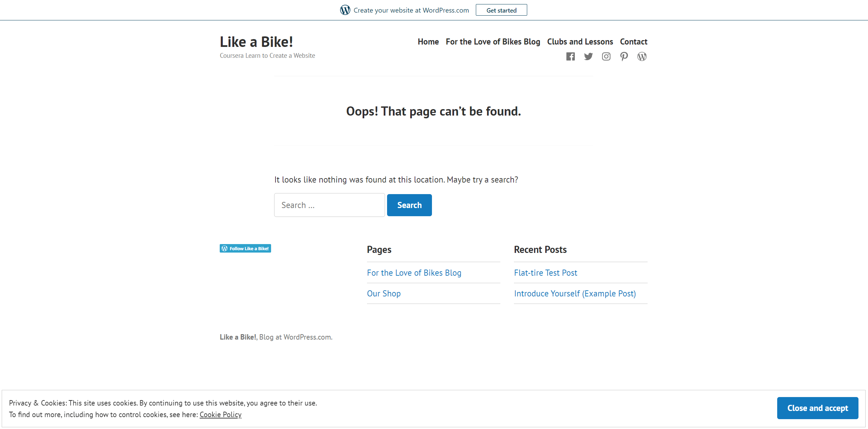The width and height of the screenshot is (868, 429).
Task: Click the WordPress logo in top banner
Action: 345,10
